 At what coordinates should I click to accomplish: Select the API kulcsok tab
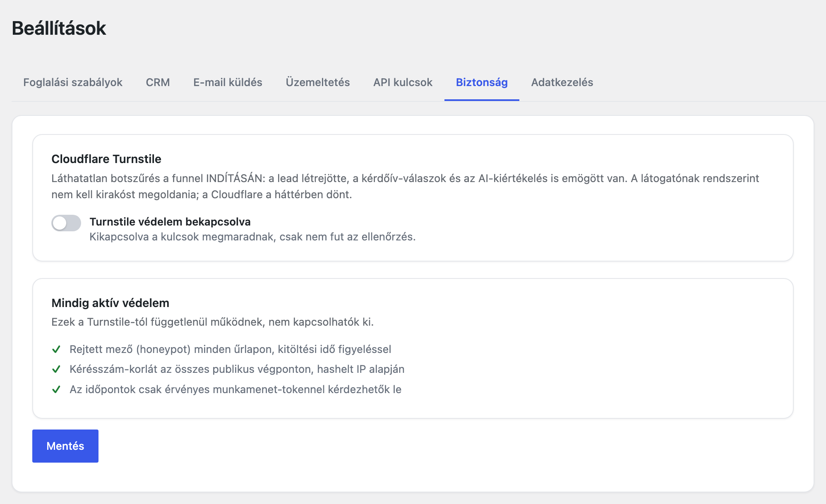pos(403,82)
